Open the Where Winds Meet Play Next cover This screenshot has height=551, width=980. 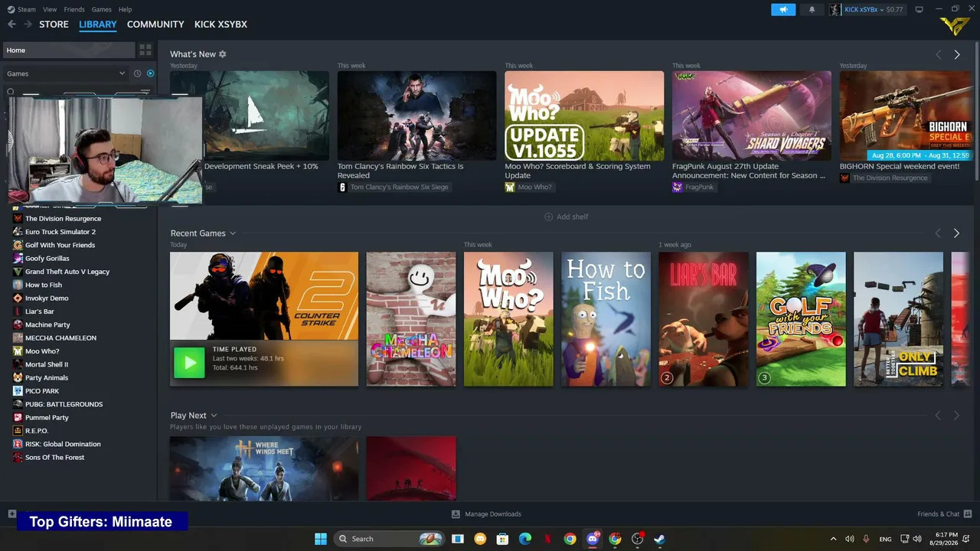pos(263,468)
